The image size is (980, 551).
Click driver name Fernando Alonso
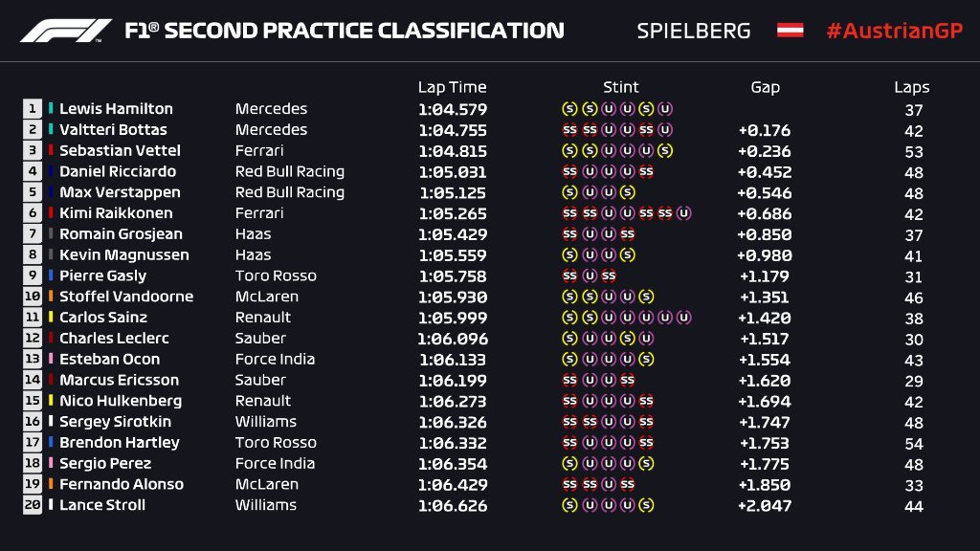(x=121, y=484)
